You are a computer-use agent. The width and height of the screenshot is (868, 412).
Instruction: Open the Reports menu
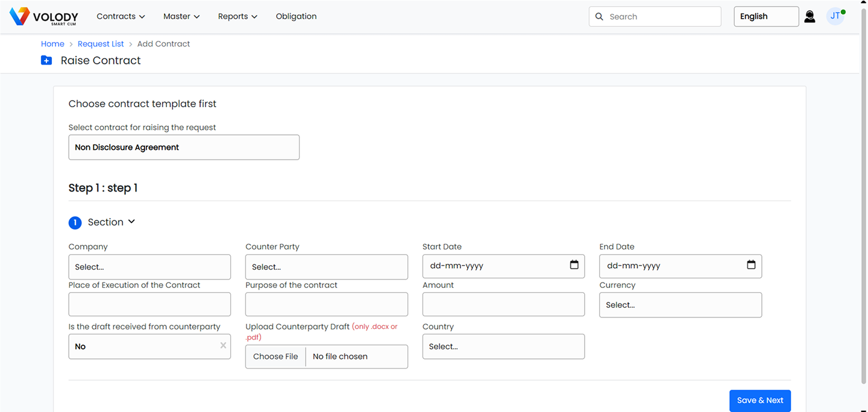point(237,16)
